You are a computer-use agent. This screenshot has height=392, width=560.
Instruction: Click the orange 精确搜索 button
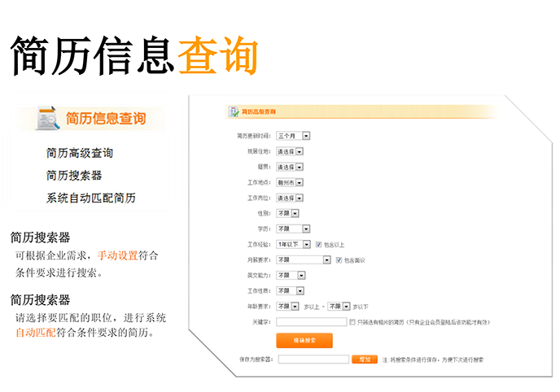(305, 340)
